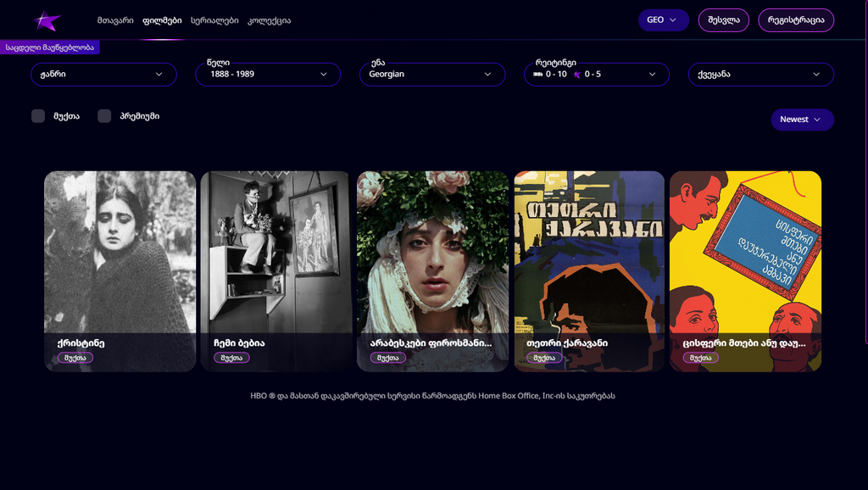Open the ქრისტინე film poster
868x490 pixels.
[120, 271]
